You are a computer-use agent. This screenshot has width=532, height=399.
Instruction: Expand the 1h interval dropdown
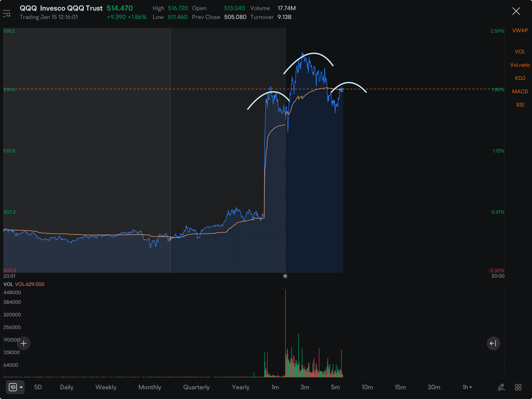pos(467,387)
